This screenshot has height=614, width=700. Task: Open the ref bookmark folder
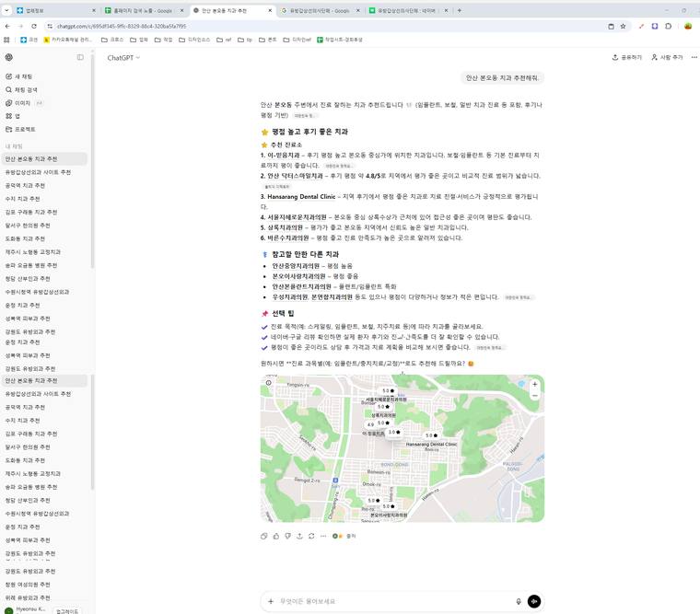(224, 40)
